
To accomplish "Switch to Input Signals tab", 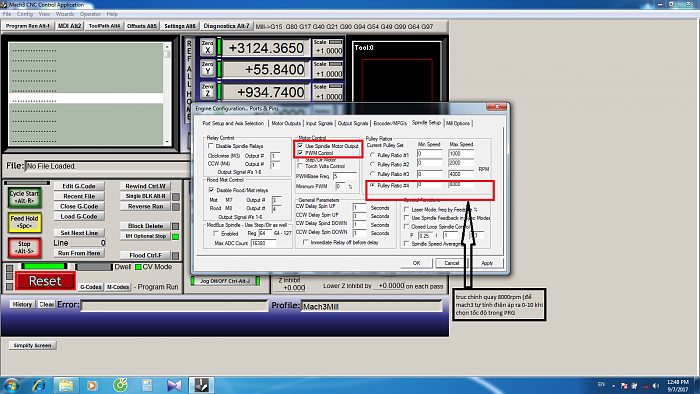I will tap(319, 123).
